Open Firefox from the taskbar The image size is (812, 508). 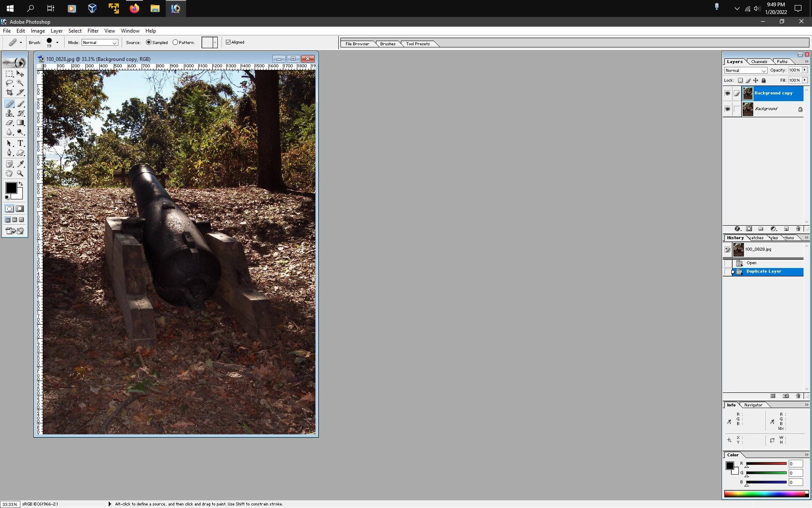click(134, 8)
